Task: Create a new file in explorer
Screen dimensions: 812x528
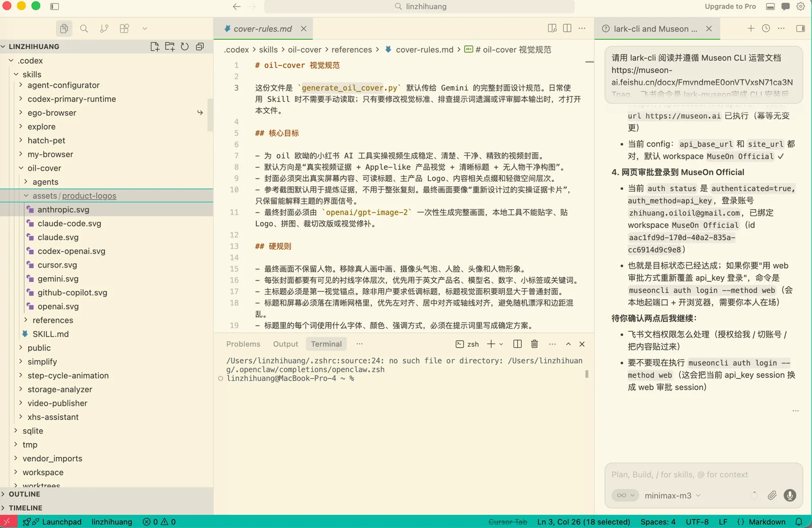Action: [x=155, y=47]
